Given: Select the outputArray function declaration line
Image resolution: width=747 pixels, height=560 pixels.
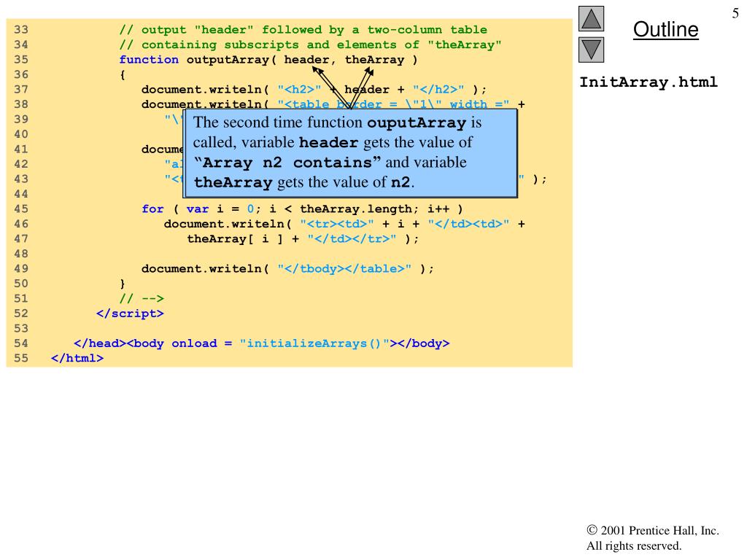Looking at the screenshot, I should [x=268, y=60].
